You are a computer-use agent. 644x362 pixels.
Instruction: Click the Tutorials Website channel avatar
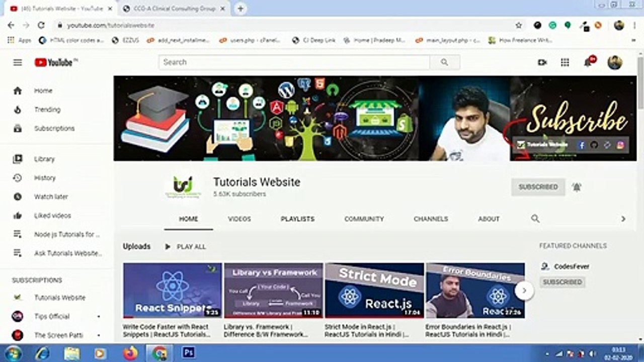coord(183,187)
